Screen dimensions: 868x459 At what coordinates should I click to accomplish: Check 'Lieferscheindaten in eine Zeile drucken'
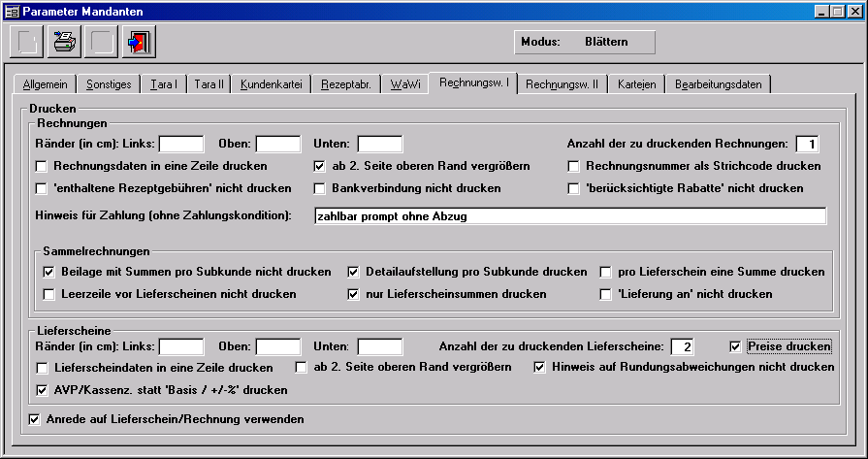coord(42,368)
